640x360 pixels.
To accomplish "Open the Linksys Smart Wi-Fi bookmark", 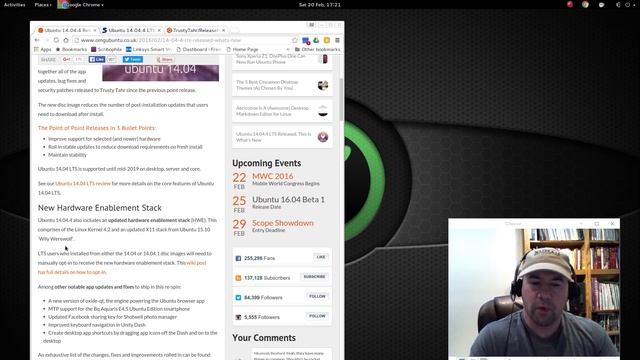I will [x=149, y=49].
